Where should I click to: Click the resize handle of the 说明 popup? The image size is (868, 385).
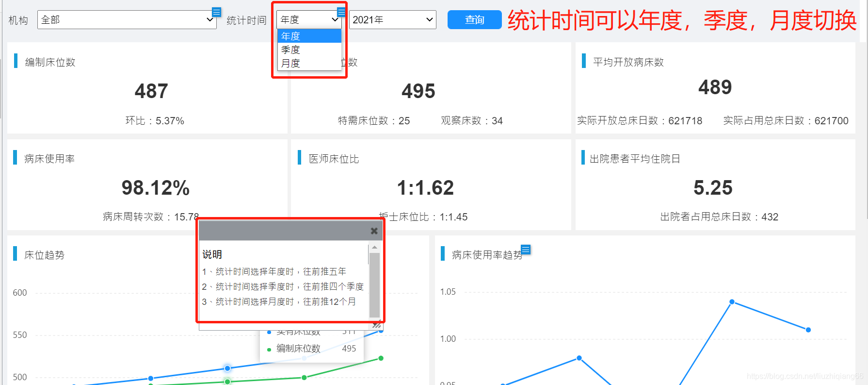377,325
